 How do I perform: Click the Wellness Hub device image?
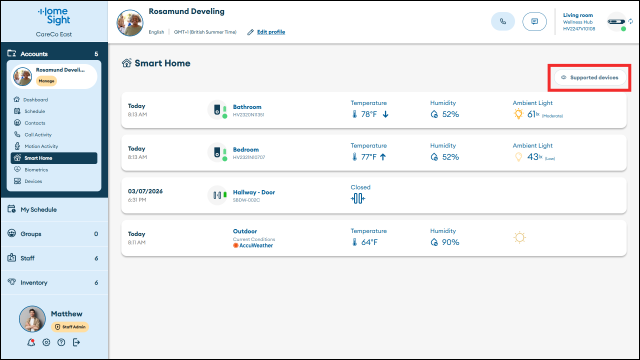point(616,22)
